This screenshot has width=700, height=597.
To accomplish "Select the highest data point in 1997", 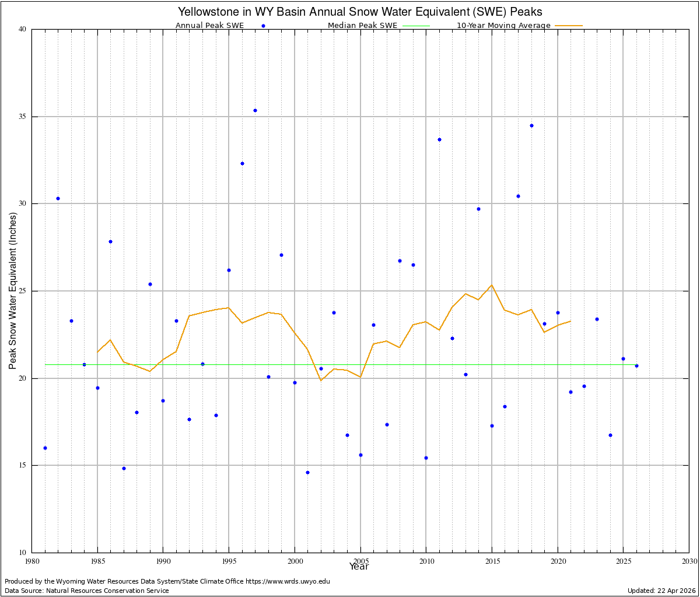I will [255, 110].
